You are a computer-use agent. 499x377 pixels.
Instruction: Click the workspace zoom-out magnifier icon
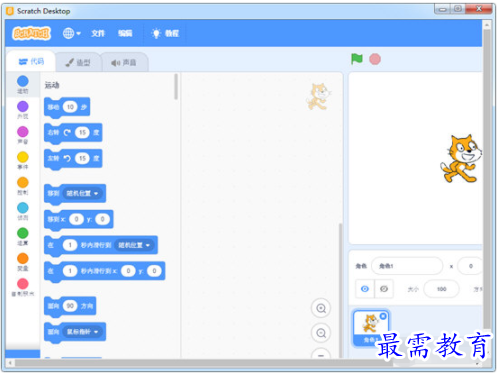click(x=321, y=333)
